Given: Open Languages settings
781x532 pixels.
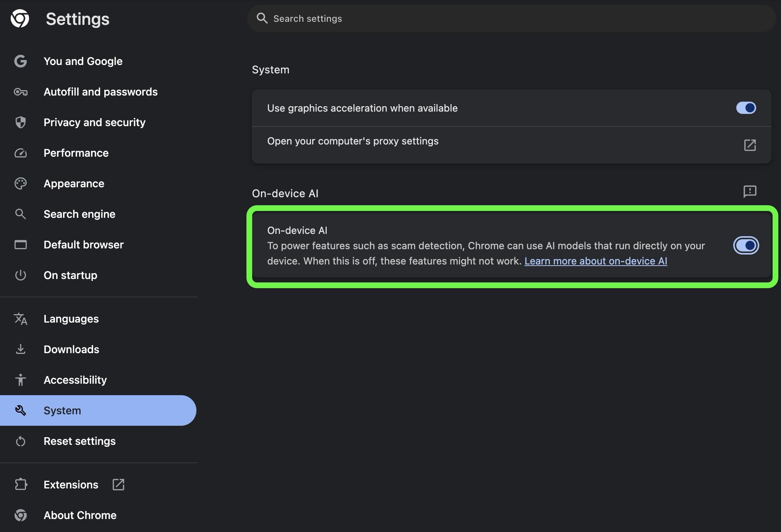Looking at the screenshot, I should 98,319.
